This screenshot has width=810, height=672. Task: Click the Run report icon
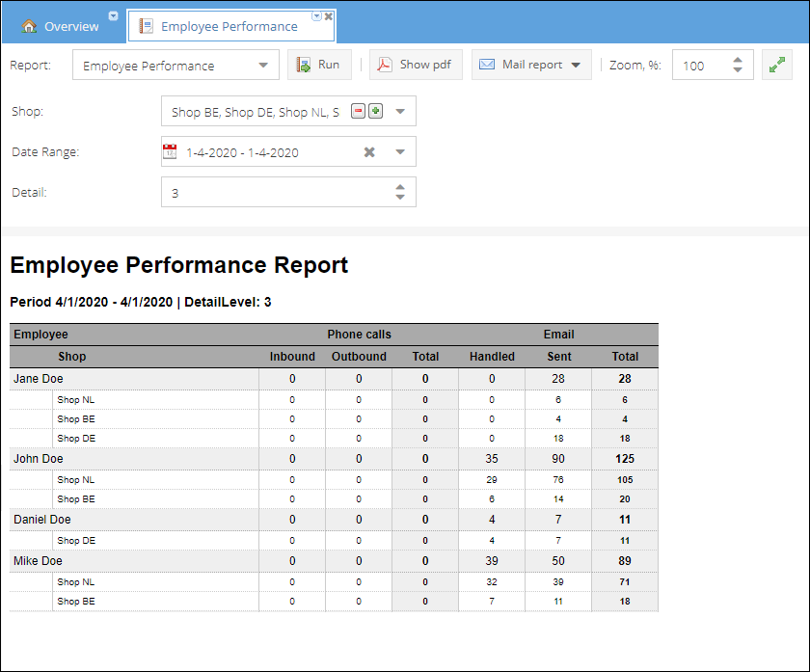pyautogui.click(x=303, y=65)
